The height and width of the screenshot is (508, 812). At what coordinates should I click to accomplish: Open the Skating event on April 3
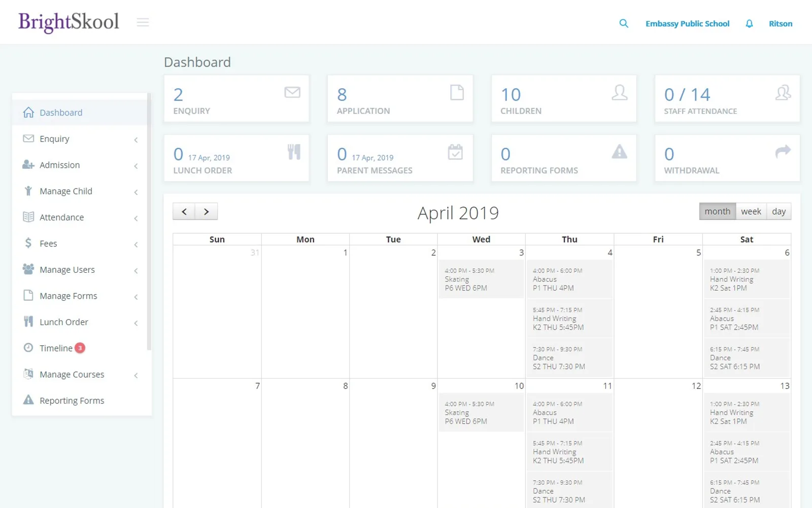pyautogui.click(x=481, y=279)
